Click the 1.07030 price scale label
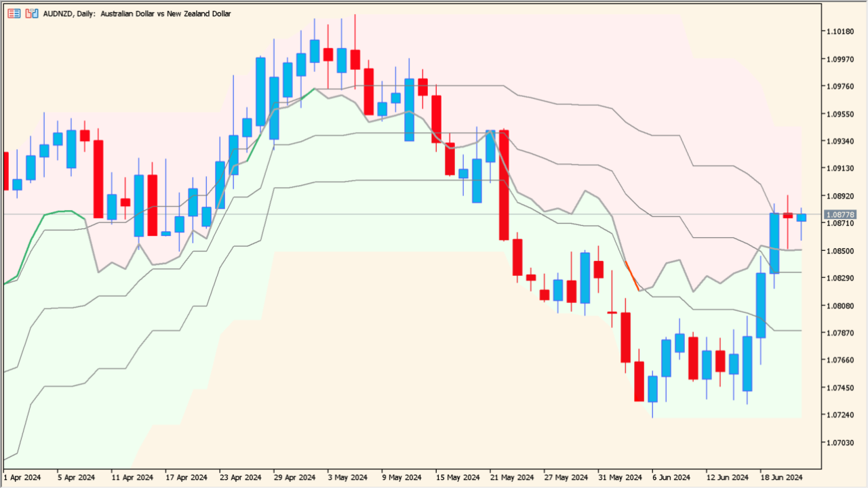This screenshot has height=488, width=868. pos(840,443)
